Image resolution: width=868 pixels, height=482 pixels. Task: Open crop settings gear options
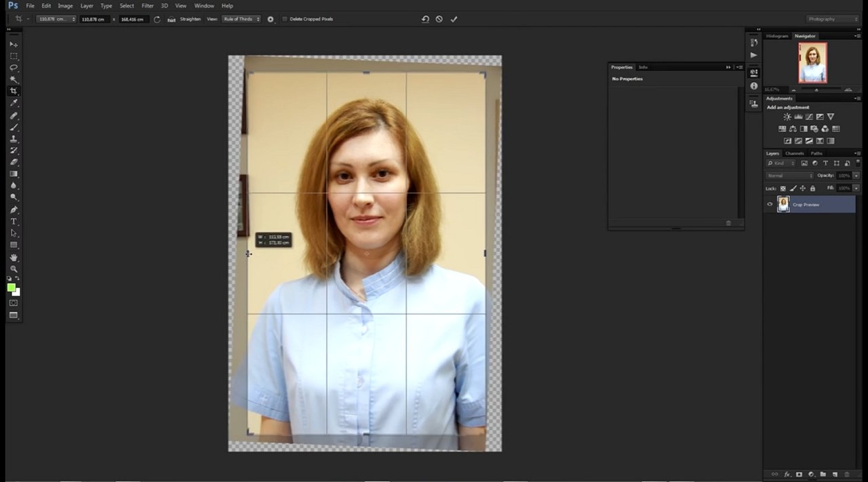(271, 19)
